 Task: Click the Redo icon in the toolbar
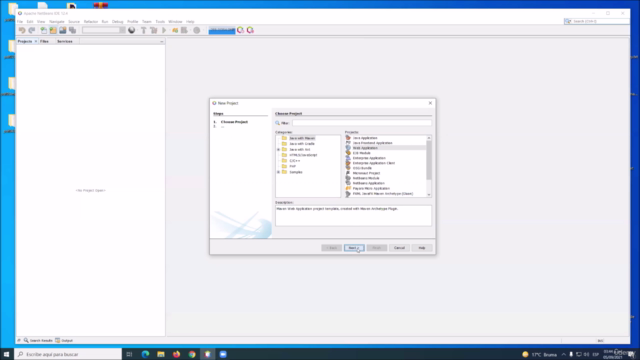[31, 30]
